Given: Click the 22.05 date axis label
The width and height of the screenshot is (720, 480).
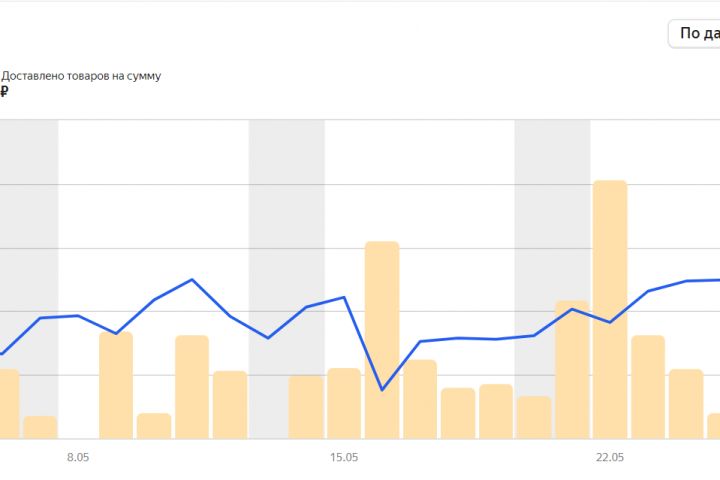Looking at the screenshot, I should (609, 457).
